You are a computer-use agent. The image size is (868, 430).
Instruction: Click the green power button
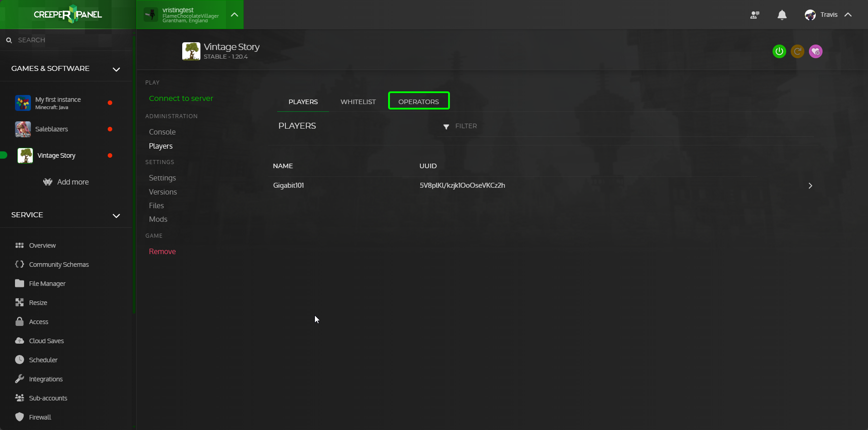tap(779, 51)
